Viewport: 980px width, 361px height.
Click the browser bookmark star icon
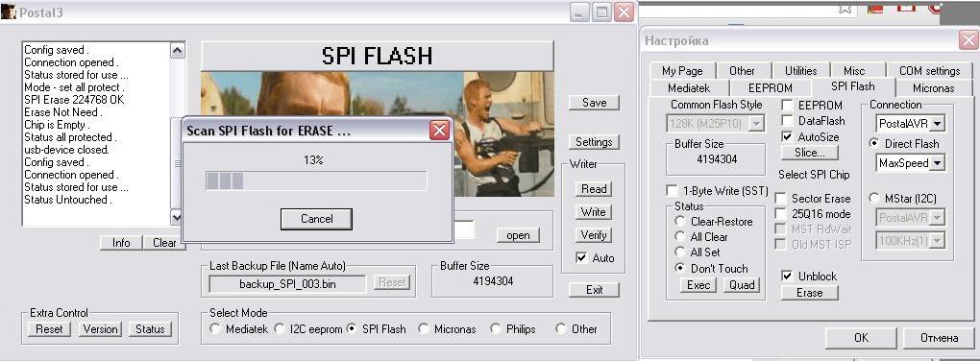[845, 8]
